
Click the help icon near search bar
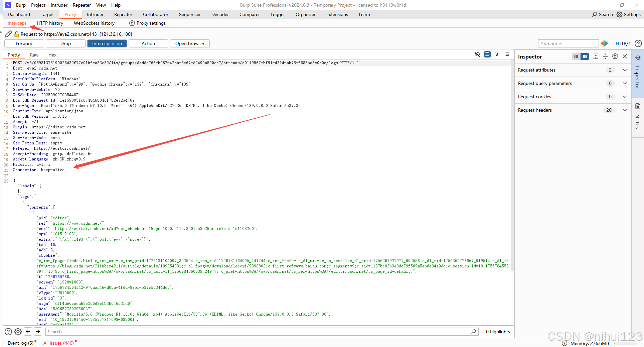[8, 332]
